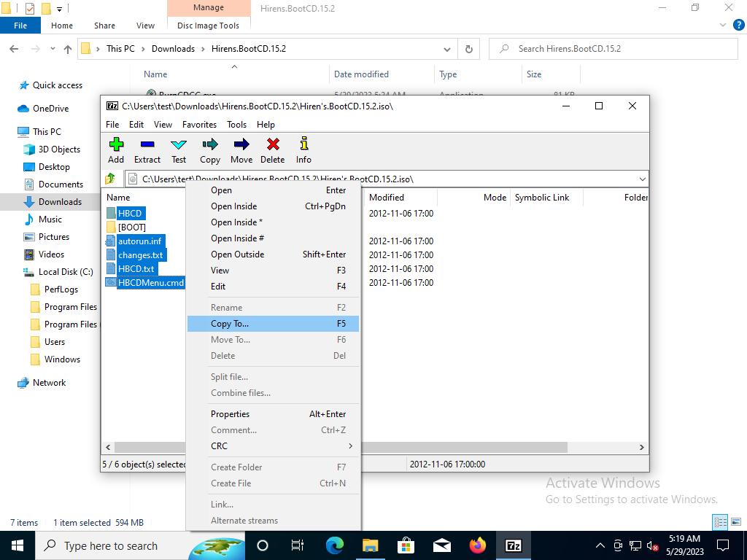Go up one folder level icon
This screenshot has height=560, width=747.
coord(111,179)
